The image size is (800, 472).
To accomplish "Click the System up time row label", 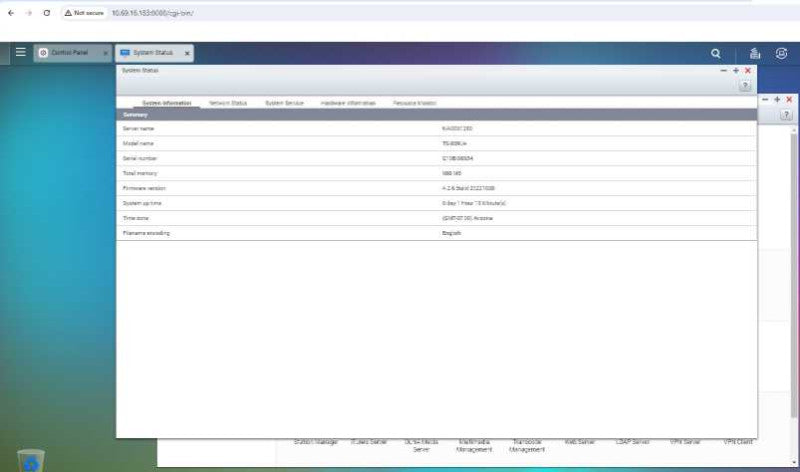I will (142, 203).
